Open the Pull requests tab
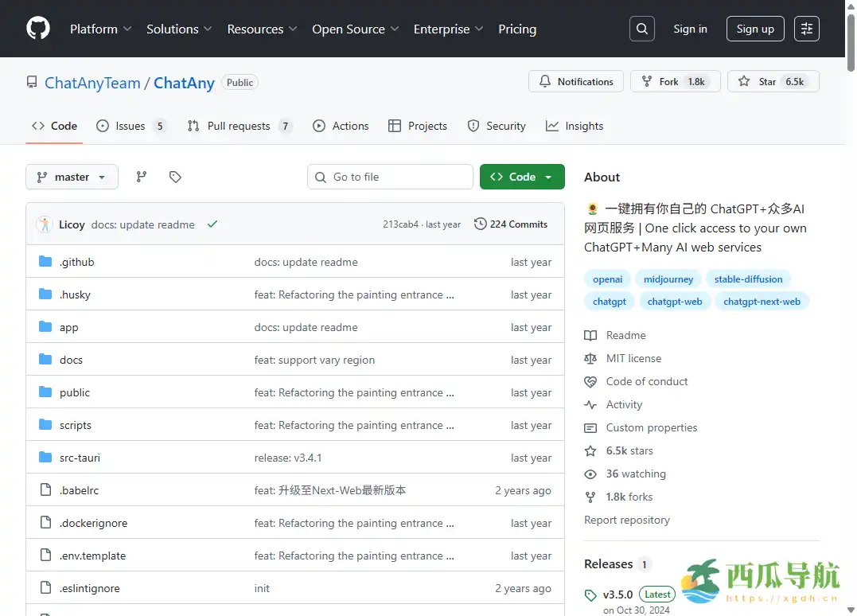 pos(238,126)
